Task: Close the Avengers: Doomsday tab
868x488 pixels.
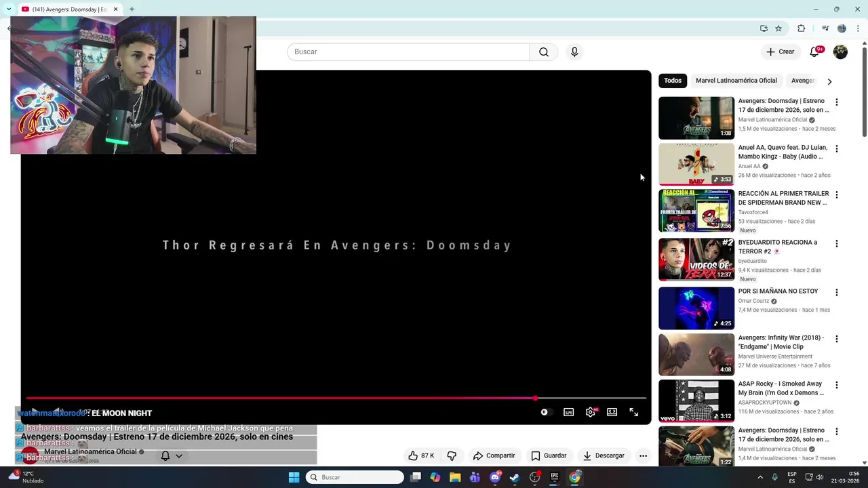Action: [115, 9]
